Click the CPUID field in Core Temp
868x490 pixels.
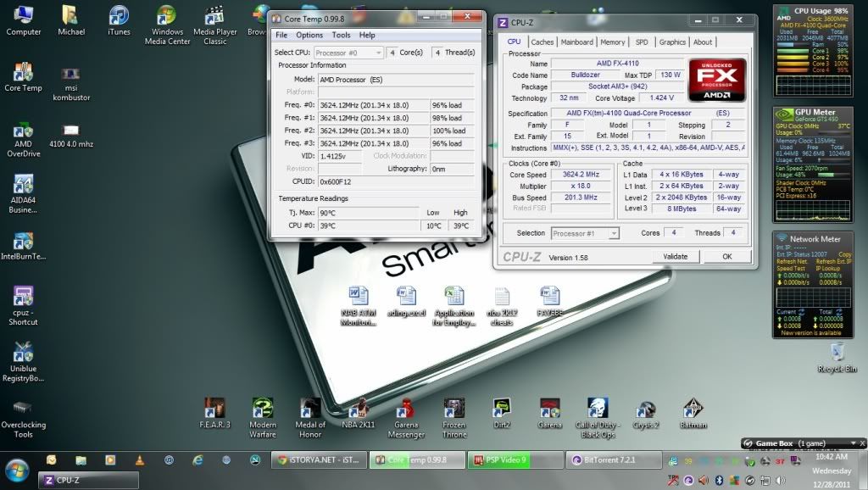coord(396,181)
